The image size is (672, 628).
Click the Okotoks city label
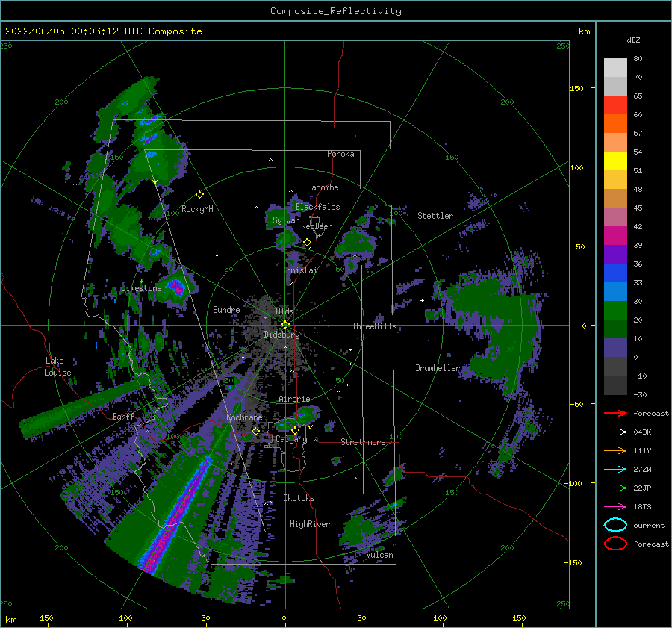[x=299, y=498]
